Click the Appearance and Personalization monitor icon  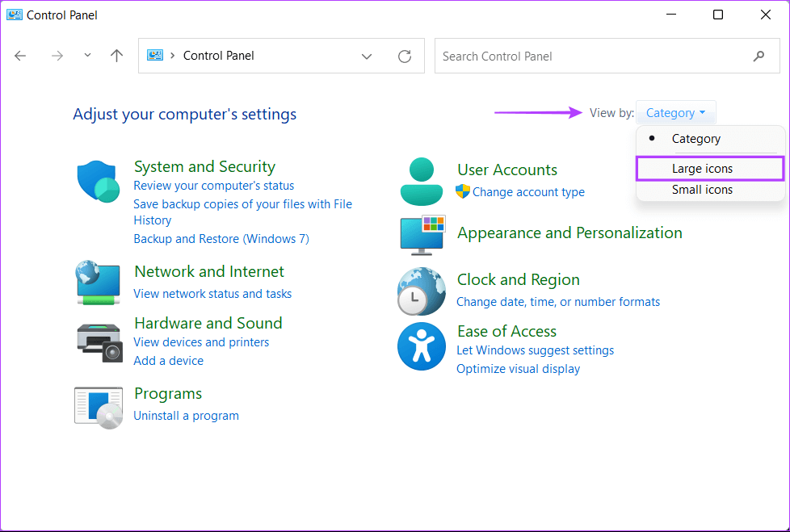point(422,235)
